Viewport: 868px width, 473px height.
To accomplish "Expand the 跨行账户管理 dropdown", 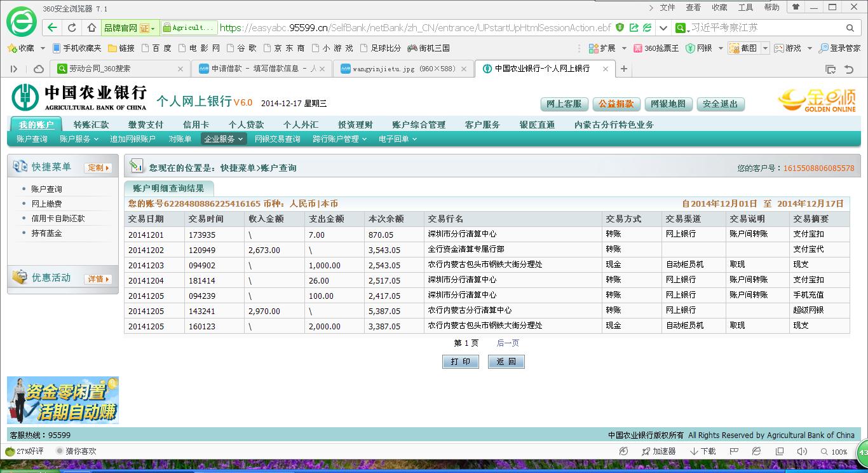I will [339, 139].
